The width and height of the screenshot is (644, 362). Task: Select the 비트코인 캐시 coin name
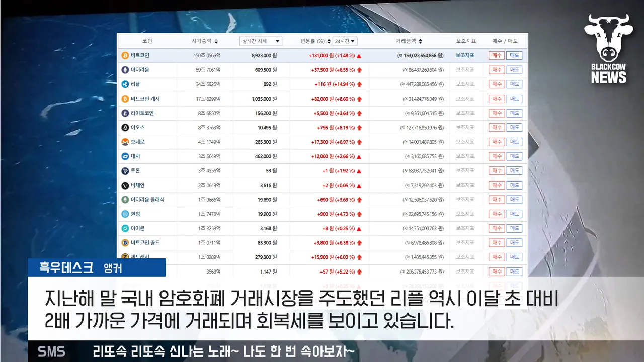coord(145,99)
